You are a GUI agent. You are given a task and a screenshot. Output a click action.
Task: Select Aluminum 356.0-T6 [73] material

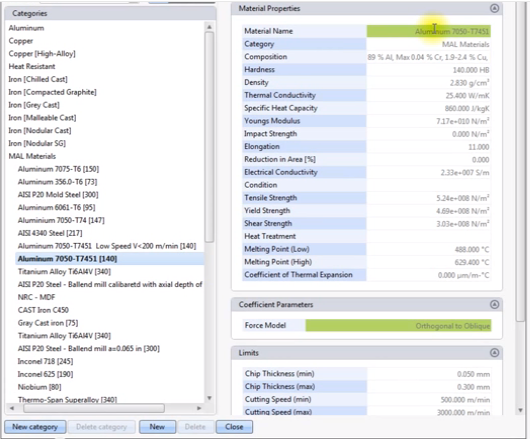click(x=57, y=182)
